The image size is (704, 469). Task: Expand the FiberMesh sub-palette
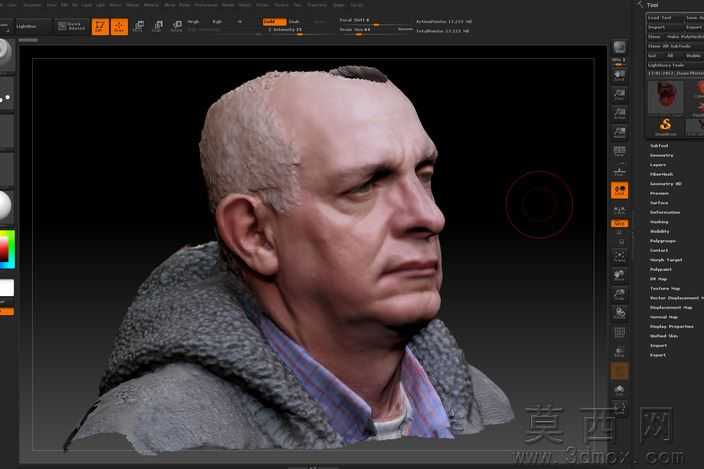coord(661,174)
